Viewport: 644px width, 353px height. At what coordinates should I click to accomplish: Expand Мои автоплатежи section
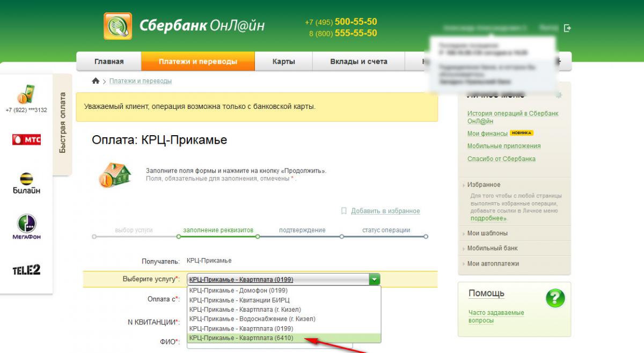[x=493, y=264]
